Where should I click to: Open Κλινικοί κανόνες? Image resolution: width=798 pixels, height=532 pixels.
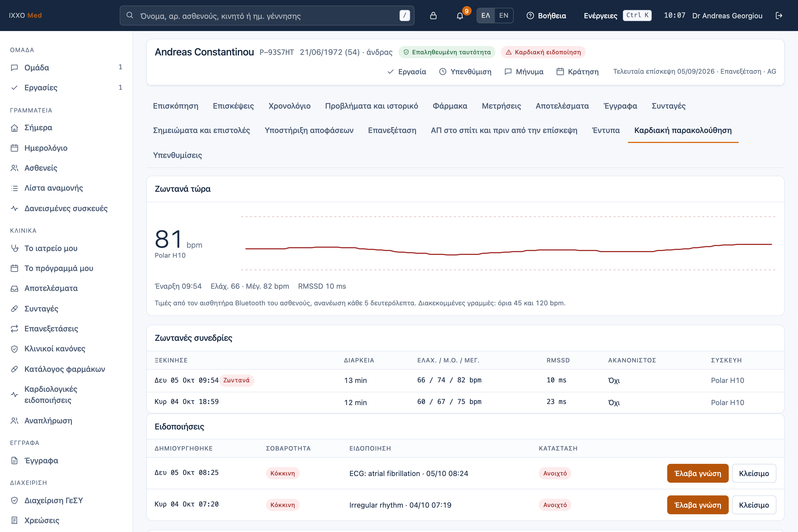click(66, 349)
